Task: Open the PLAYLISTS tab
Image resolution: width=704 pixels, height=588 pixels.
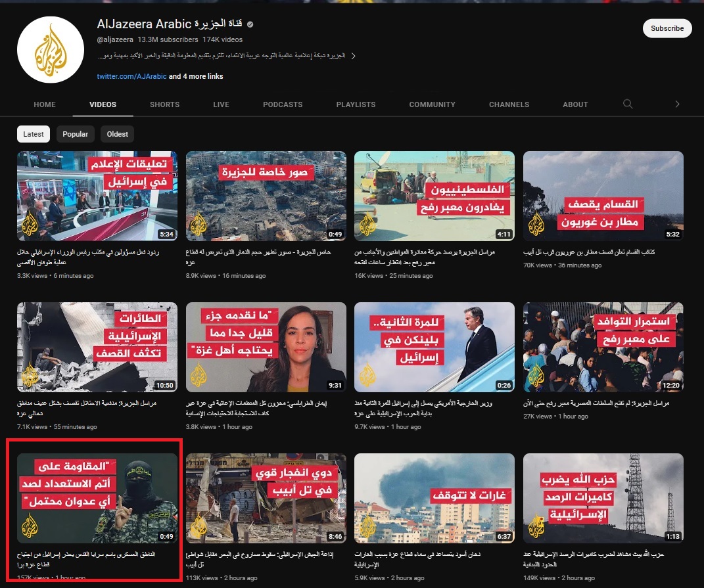Action: click(x=356, y=104)
